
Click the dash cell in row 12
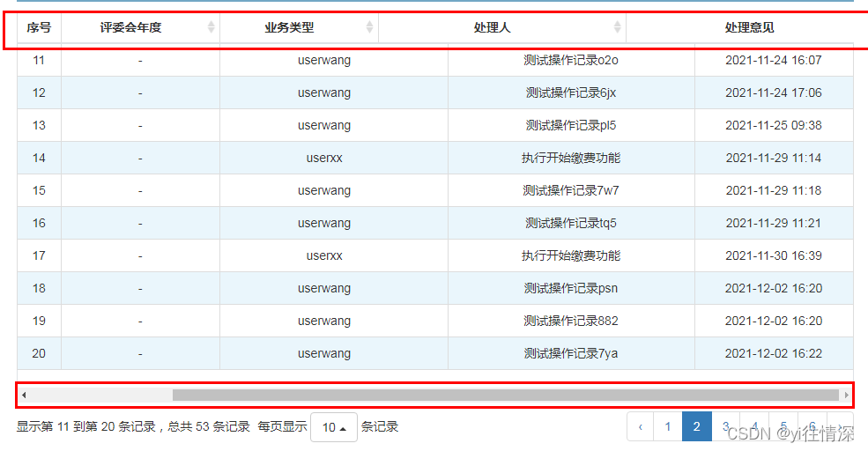point(141,93)
